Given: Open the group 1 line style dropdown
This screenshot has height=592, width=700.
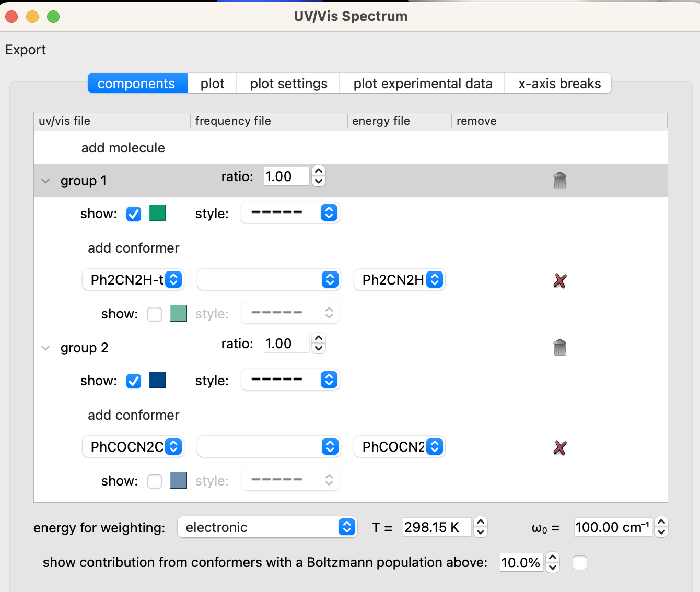Looking at the screenshot, I should pos(290,213).
